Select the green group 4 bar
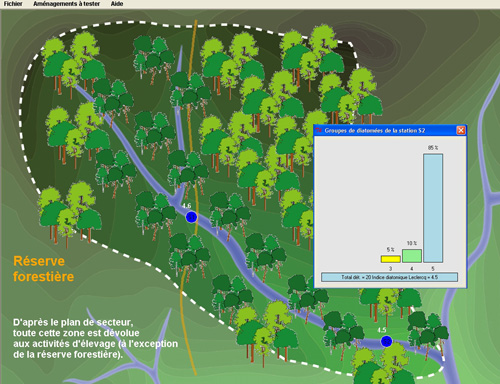Image resolution: width=500 pixels, height=384 pixels. (x=412, y=256)
